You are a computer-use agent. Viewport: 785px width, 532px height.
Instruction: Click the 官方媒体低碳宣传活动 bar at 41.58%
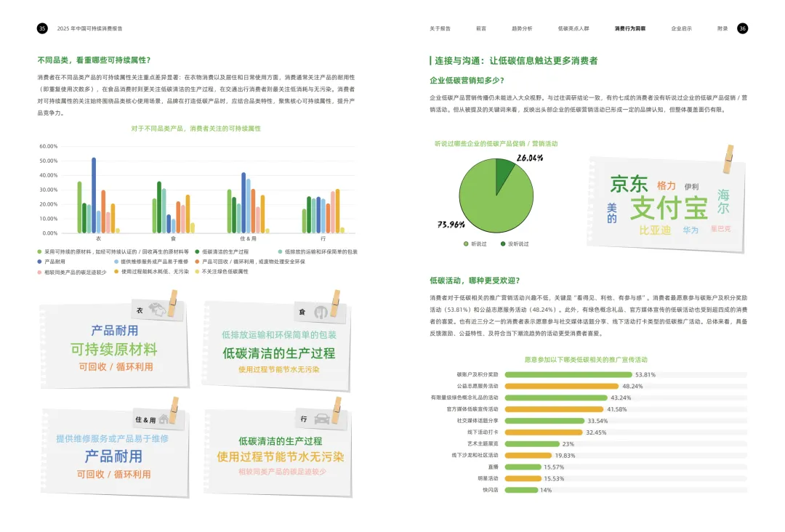coord(554,409)
